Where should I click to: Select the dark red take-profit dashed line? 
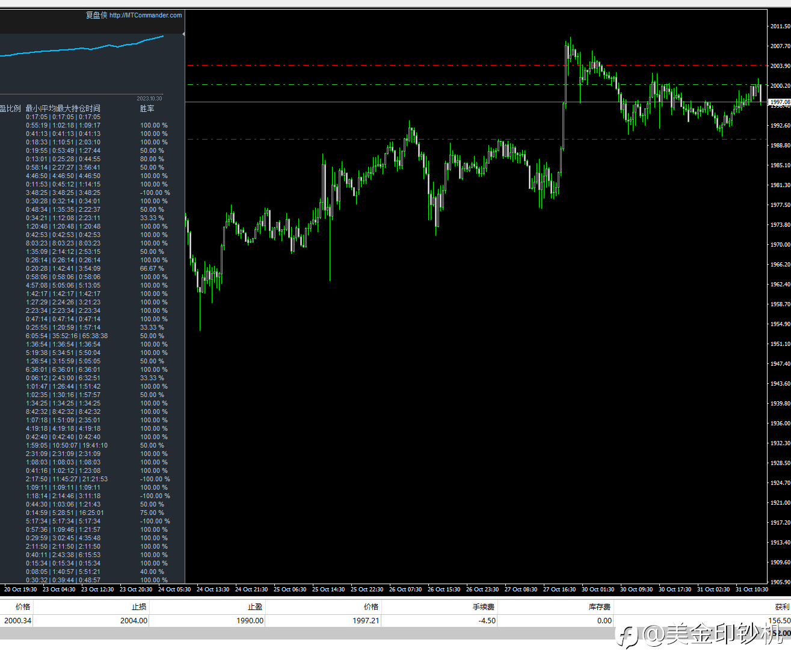point(477,139)
